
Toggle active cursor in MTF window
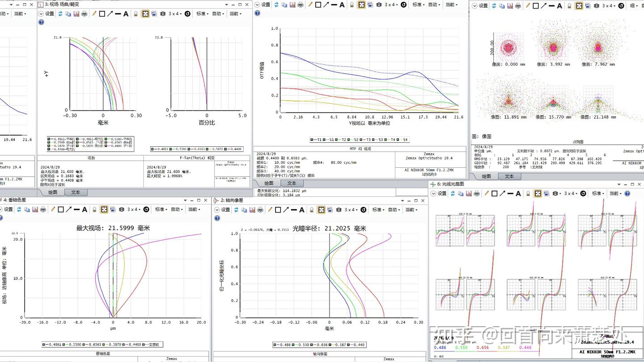pyautogui.click(x=361, y=4)
